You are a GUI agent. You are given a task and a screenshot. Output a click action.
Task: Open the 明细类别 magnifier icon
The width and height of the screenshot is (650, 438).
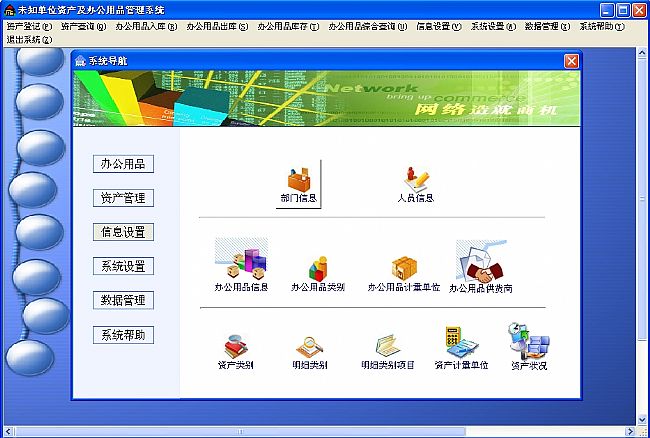(x=310, y=353)
